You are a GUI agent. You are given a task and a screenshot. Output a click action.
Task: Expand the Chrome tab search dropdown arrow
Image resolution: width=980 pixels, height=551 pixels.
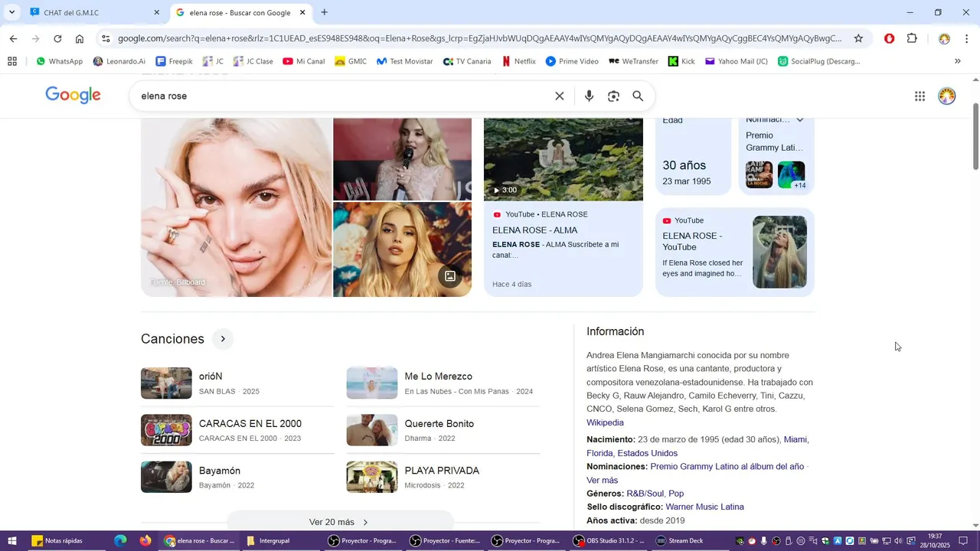11,12
